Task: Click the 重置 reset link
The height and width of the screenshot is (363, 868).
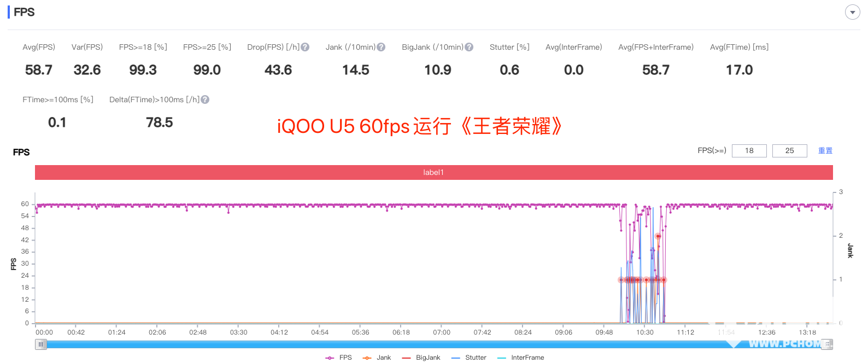Action: tap(825, 150)
